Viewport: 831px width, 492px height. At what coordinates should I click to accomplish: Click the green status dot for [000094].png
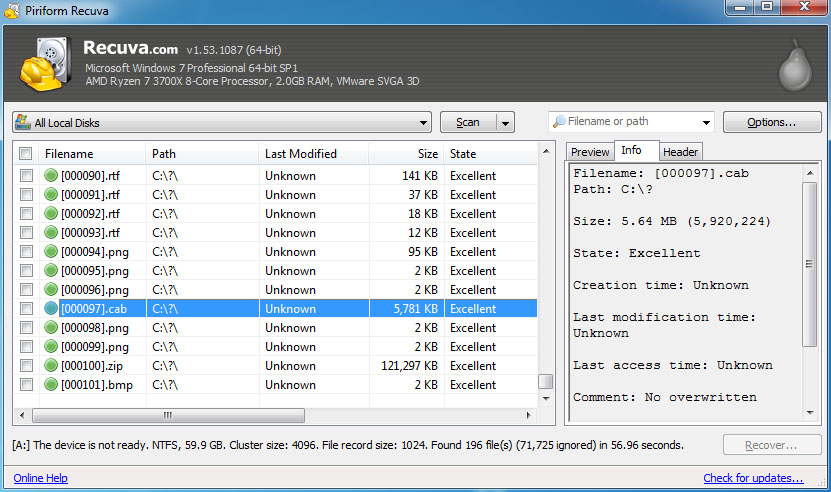pos(51,251)
